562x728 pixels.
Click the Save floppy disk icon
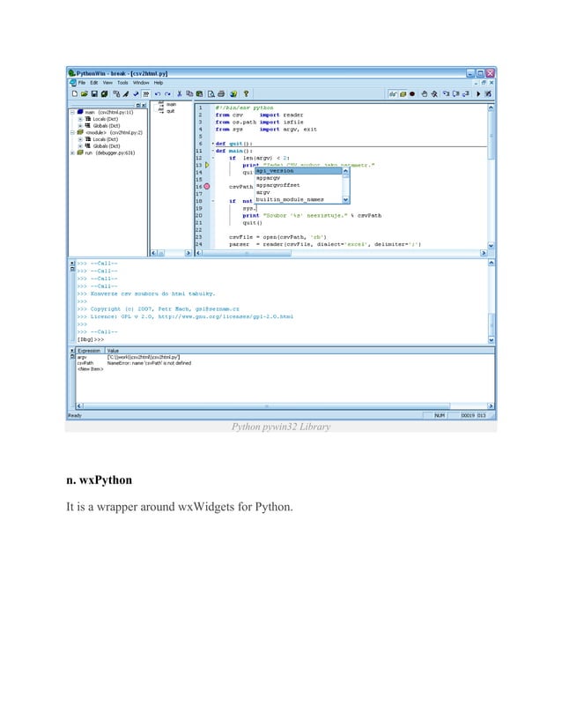[94, 93]
